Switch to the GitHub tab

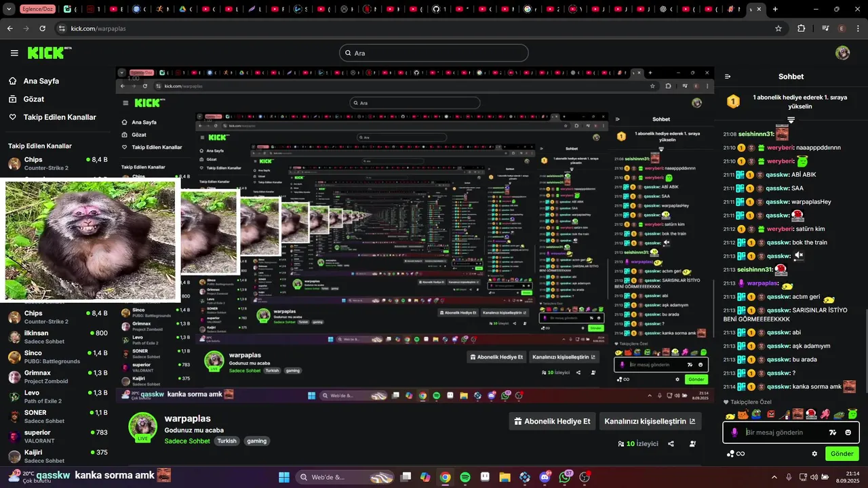coord(436,9)
